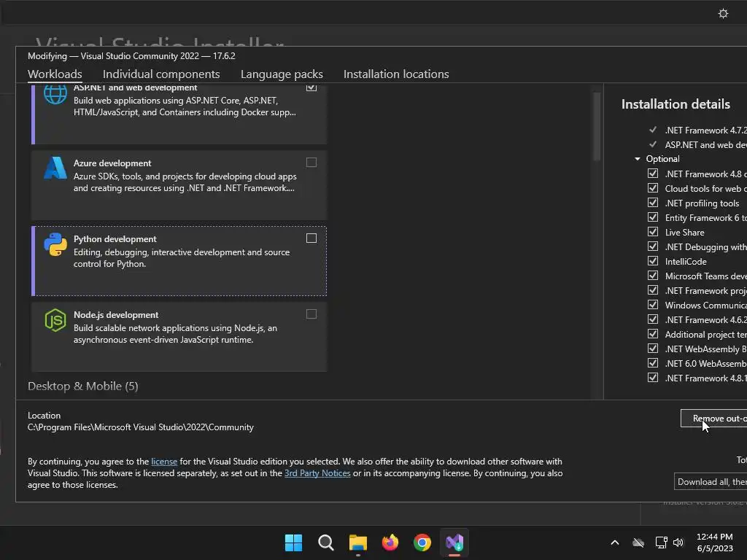Select the Python development workload card
The width and height of the screenshot is (747, 560).
[179, 261]
